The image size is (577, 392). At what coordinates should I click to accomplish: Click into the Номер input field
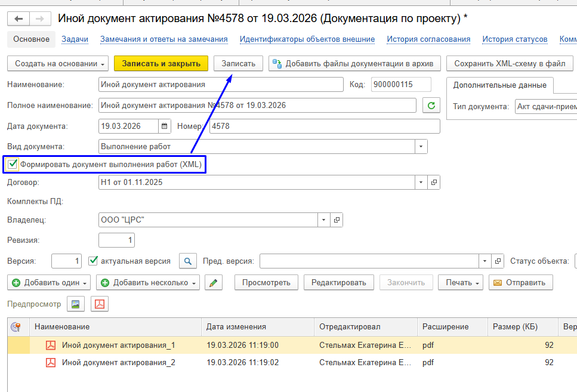click(324, 126)
